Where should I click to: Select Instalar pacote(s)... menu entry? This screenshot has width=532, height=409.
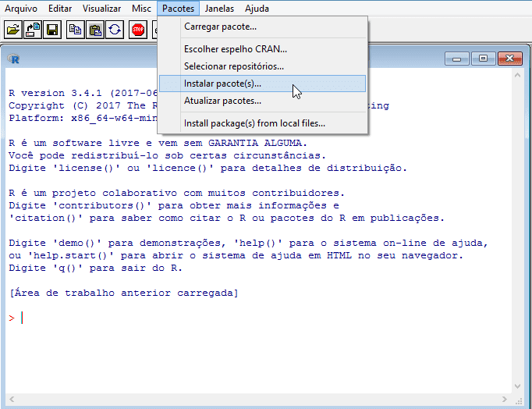223,83
